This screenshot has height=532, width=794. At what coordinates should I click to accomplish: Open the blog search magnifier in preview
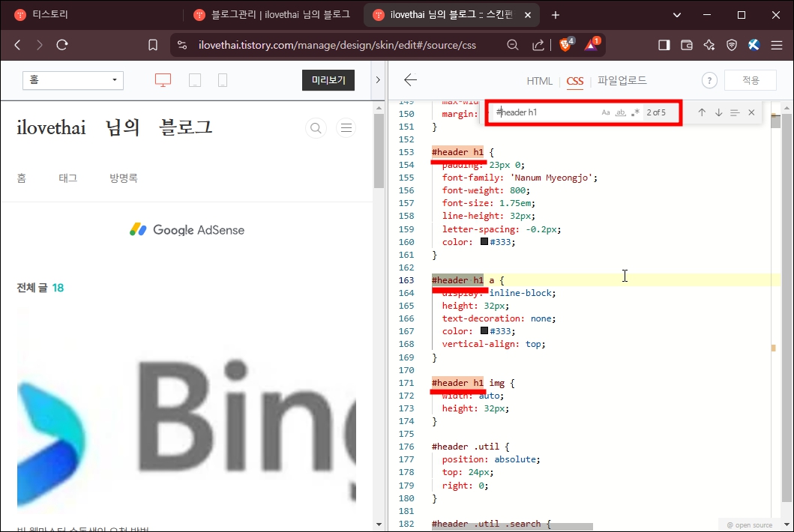[316, 127]
